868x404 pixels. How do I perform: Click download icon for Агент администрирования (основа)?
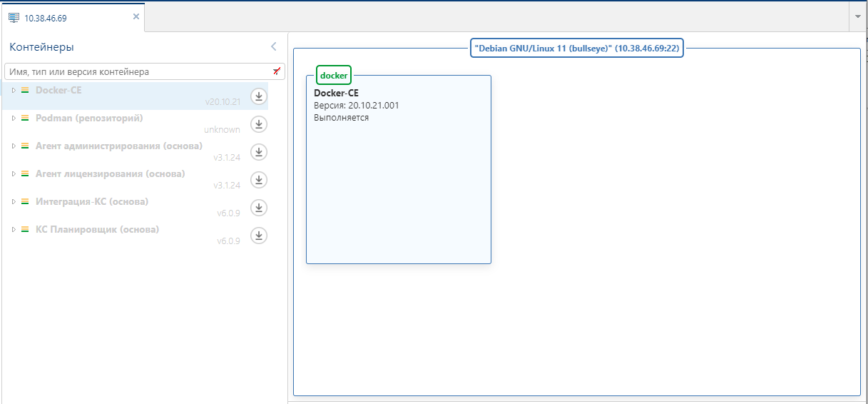tap(259, 152)
